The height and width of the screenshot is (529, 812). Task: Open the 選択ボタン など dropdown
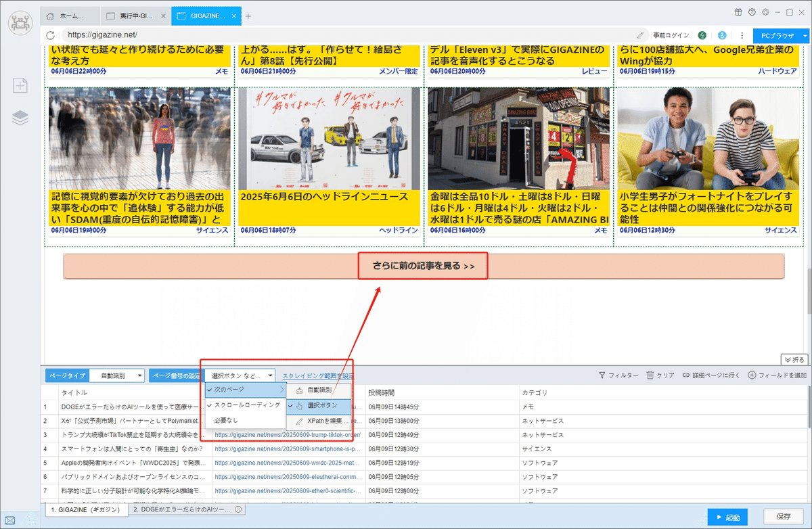coord(240,375)
